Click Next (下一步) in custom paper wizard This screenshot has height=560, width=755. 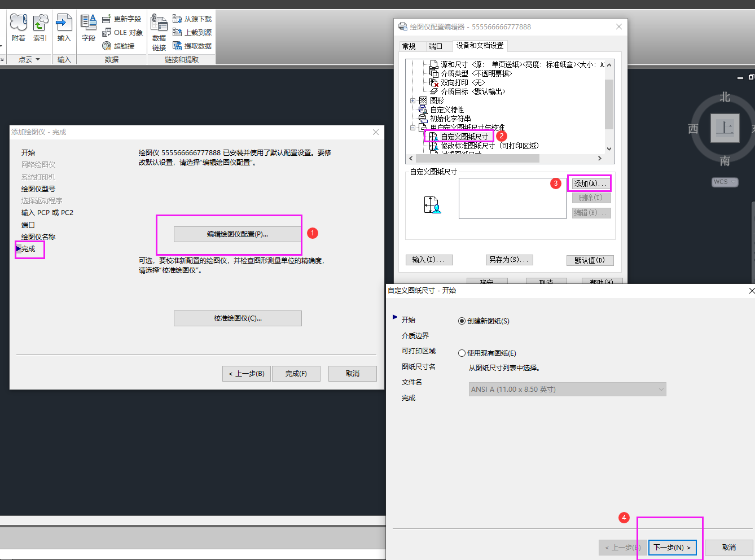point(672,547)
